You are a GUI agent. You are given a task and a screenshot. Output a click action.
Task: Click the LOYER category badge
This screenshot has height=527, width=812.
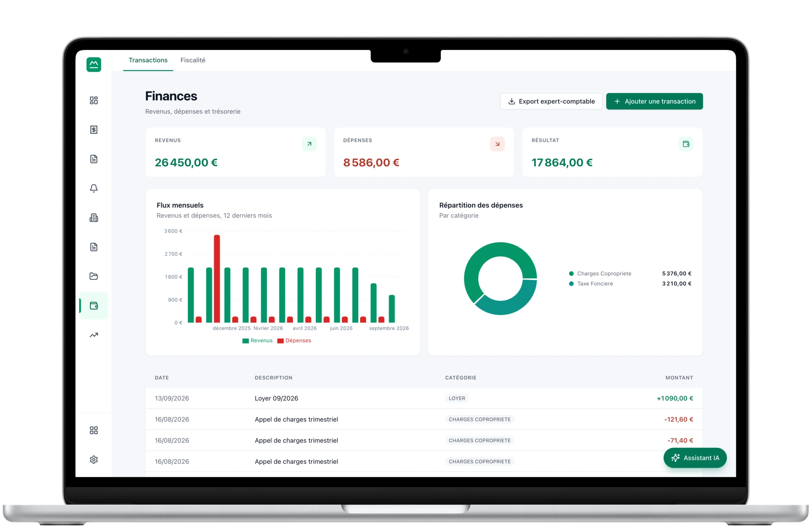click(x=457, y=398)
